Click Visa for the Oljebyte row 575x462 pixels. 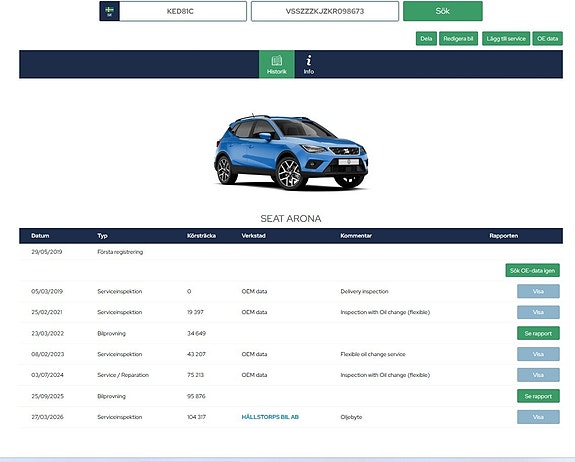(x=538, y=417)
